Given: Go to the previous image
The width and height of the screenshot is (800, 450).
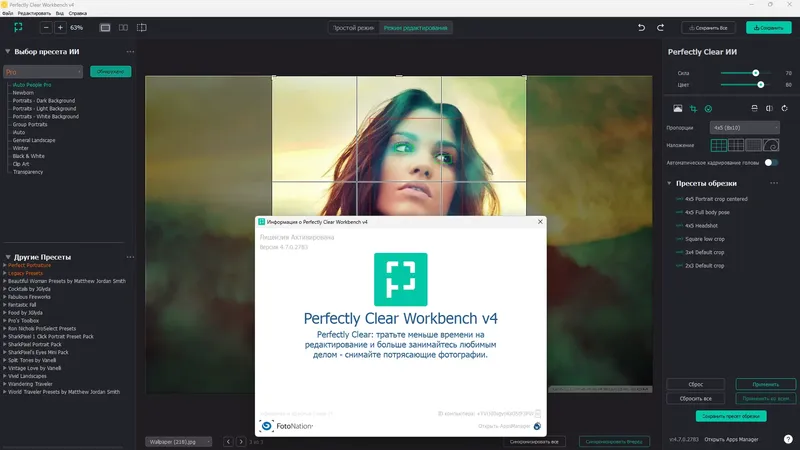Looking at the screenshot, I should (x=228, y=441).
